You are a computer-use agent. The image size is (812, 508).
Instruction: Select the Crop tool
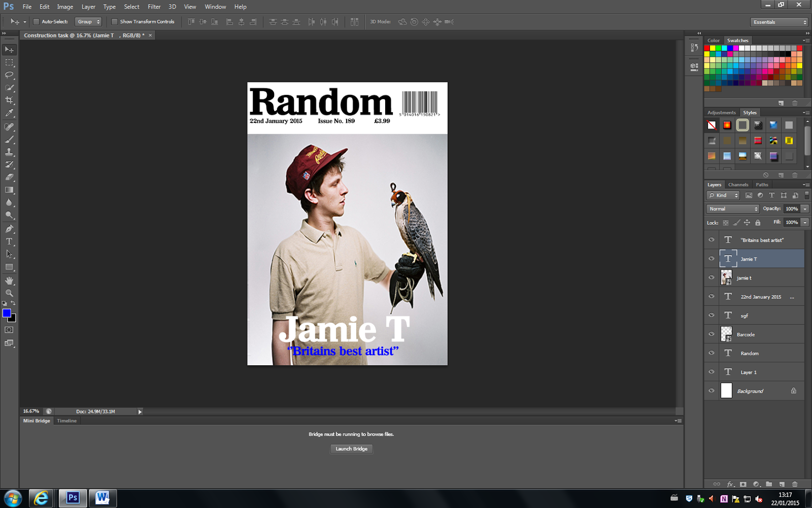pyautogui.click(x=9, y=101)
